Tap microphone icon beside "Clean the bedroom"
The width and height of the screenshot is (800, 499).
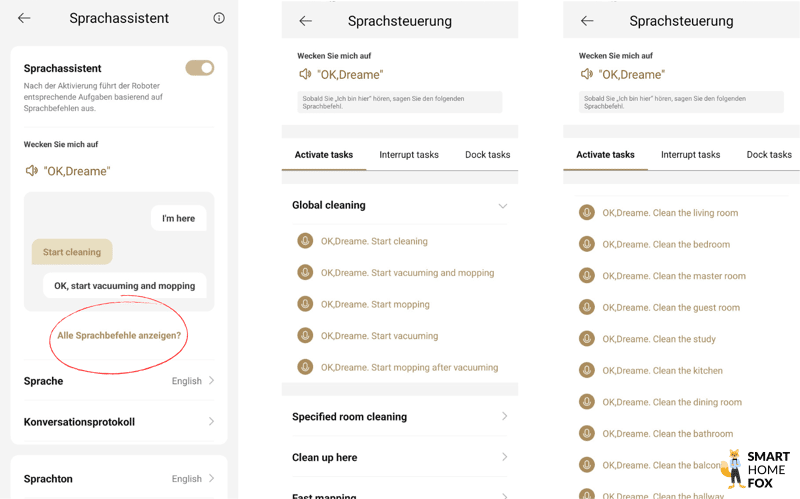click(587, 244)
